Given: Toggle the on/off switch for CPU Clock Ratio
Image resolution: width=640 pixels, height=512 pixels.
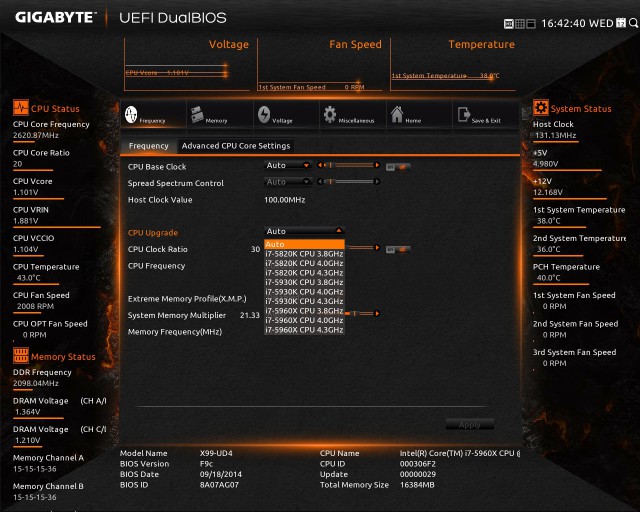Looking at the screenshot, I should pos(398,249).
